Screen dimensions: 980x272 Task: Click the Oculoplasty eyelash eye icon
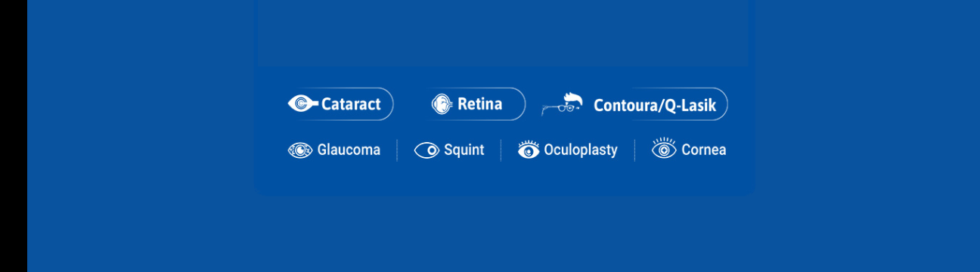529,150
